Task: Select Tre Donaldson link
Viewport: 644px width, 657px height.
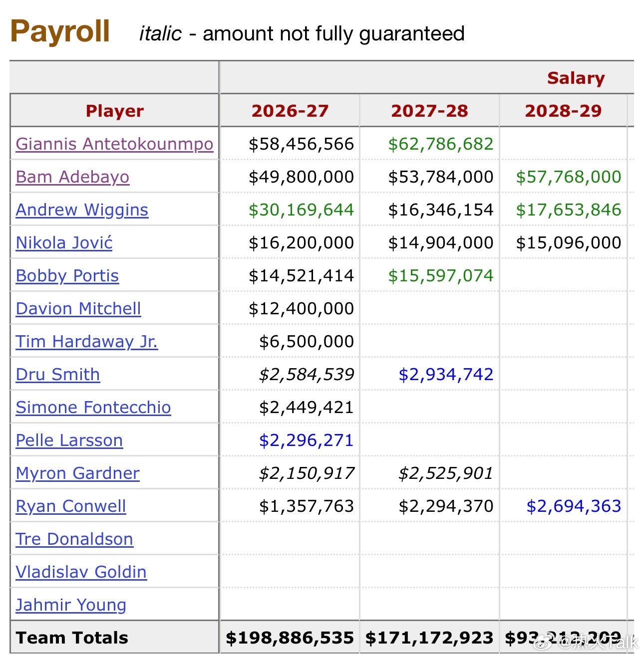Action: pyautogui.click(x=74, y=539)
